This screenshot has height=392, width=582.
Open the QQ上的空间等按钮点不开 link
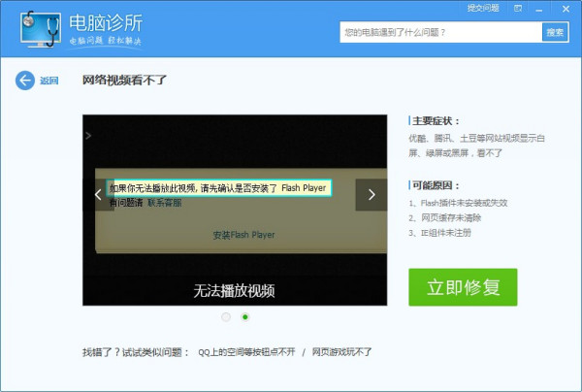coord(246,352)
